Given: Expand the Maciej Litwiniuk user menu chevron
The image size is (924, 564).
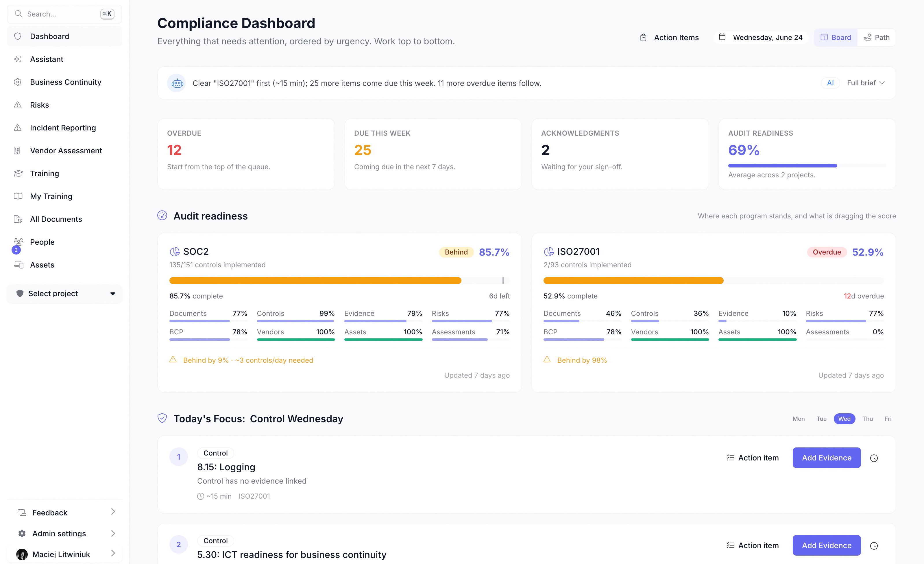Looking at the screenshot, I should 113,554.
